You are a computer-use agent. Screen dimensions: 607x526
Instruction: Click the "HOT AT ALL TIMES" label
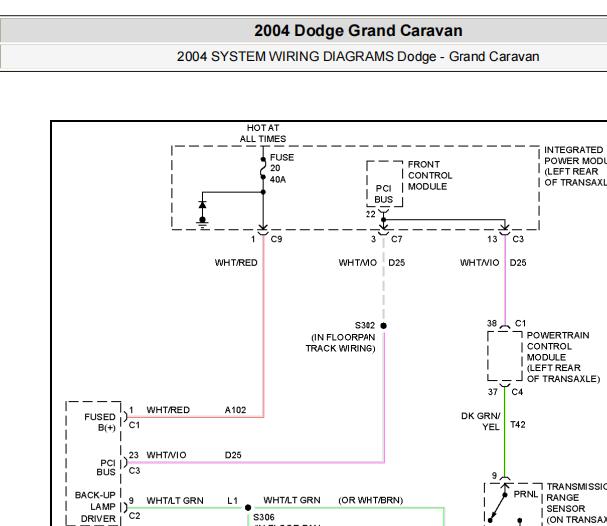coord(263,133)
